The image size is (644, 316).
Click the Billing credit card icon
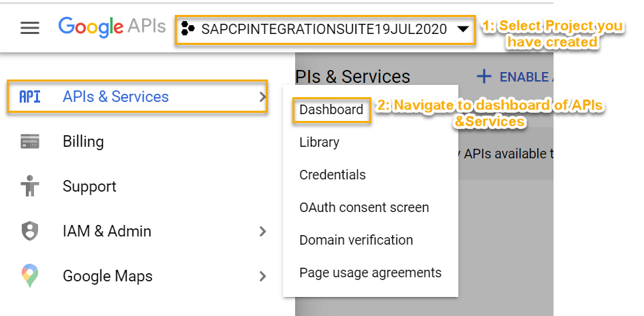pyautogui.click(x=30, y=141)
